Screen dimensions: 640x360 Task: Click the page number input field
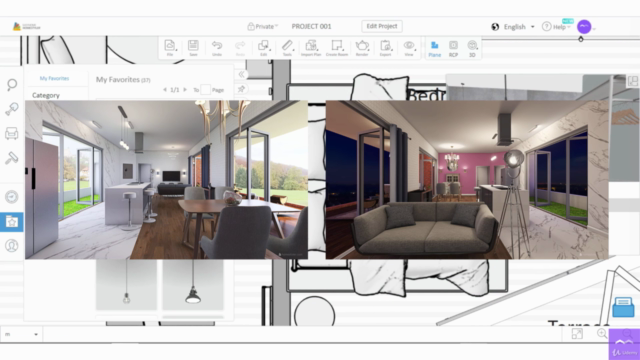[x=206, y=89]
